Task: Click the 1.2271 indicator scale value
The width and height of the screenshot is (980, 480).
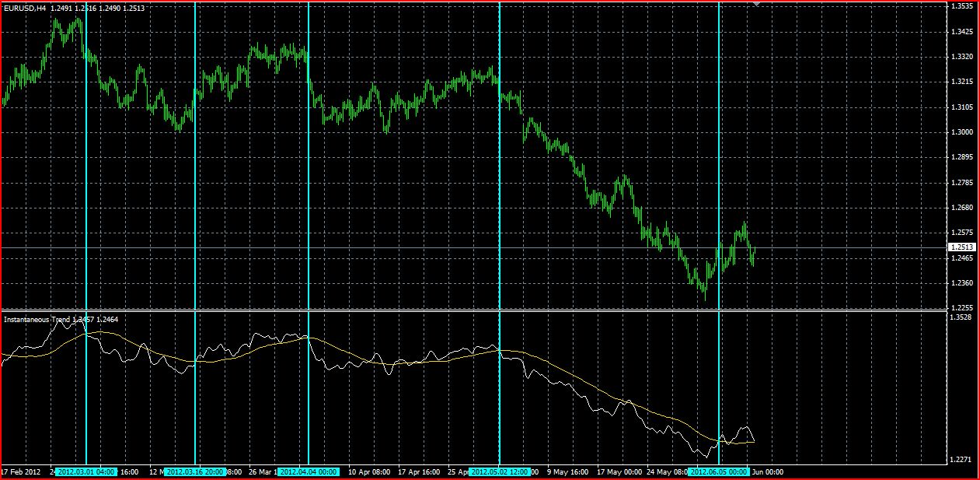Action: pos(962,459)
